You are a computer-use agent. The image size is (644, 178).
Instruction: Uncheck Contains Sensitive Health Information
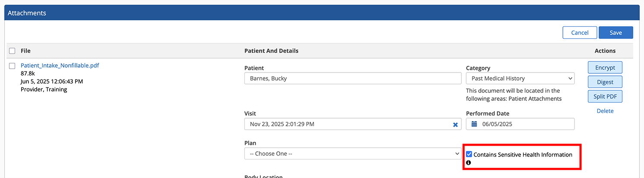469,154
